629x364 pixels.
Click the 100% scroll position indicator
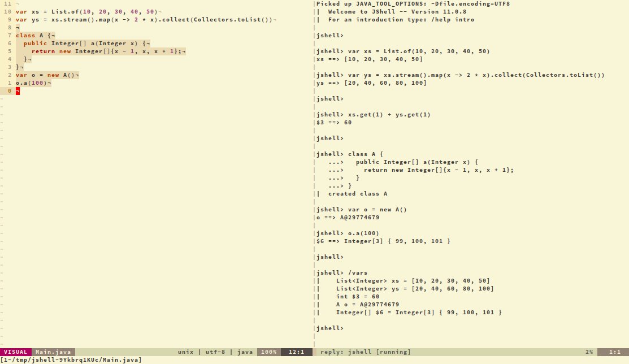pyautogui.click(x=268, y=352)
